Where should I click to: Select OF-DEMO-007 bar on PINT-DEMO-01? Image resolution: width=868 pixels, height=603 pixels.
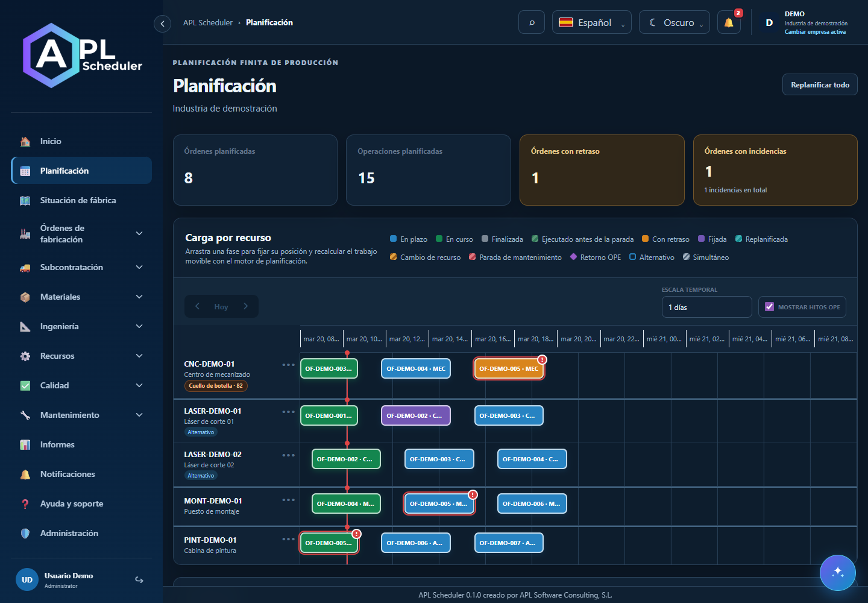click(x=509, y=543)
